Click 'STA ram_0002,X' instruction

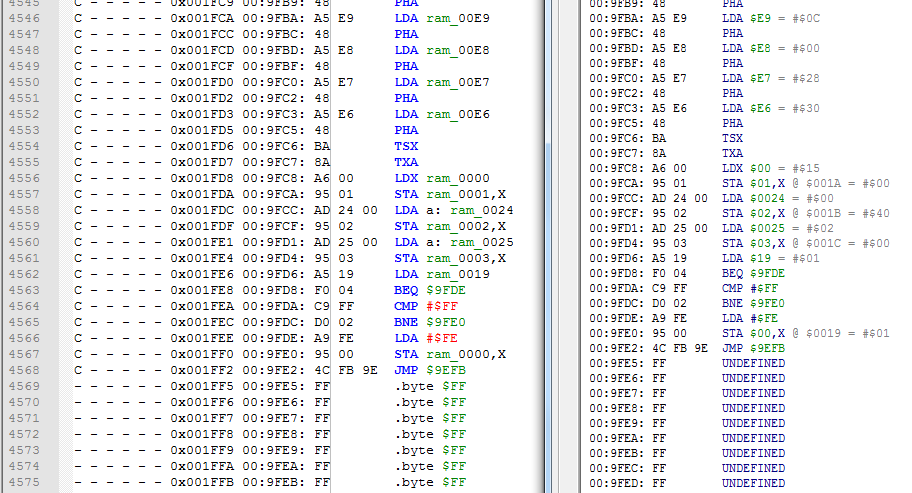point(450,226)
